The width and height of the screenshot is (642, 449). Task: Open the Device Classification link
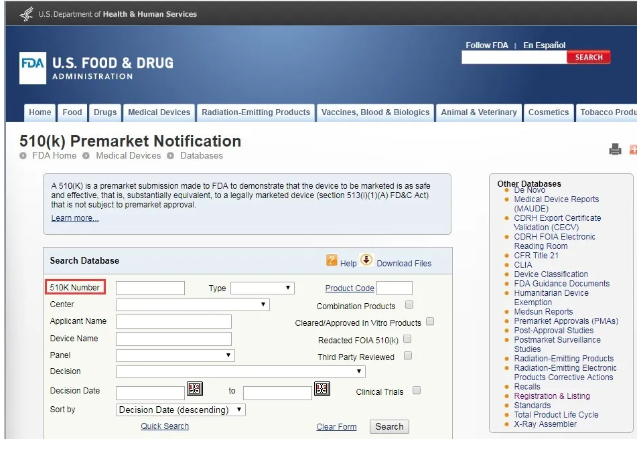click(551, 274)
